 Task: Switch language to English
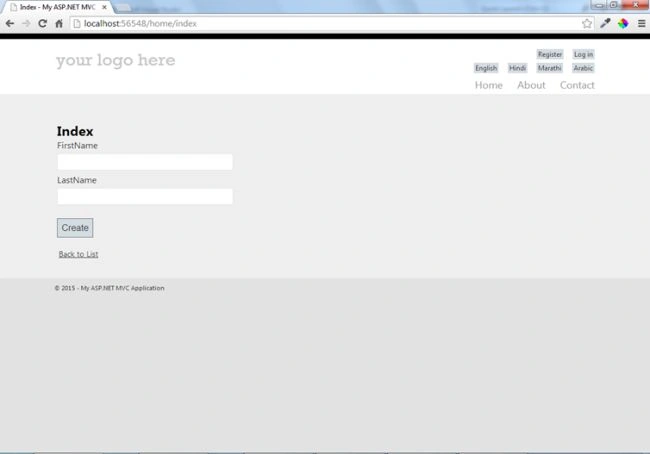(486, 68)
